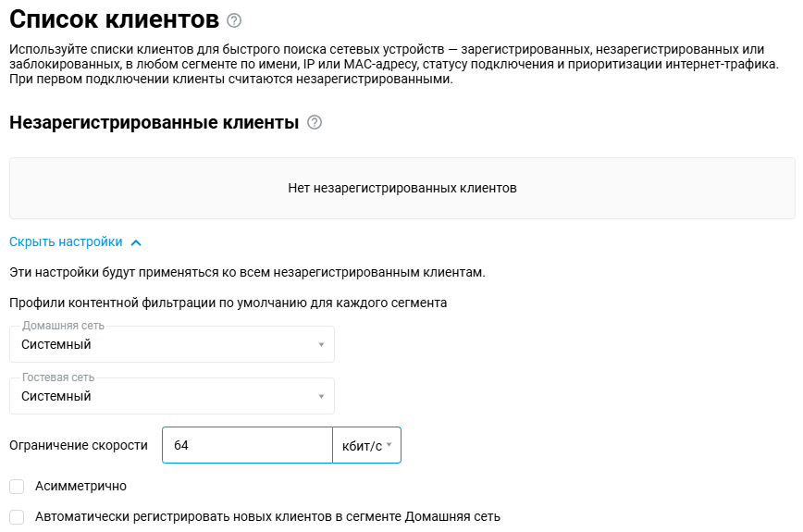Click the Список клиентов page title
The width and height of the screenshot is (803, 532).
point(115,19)
